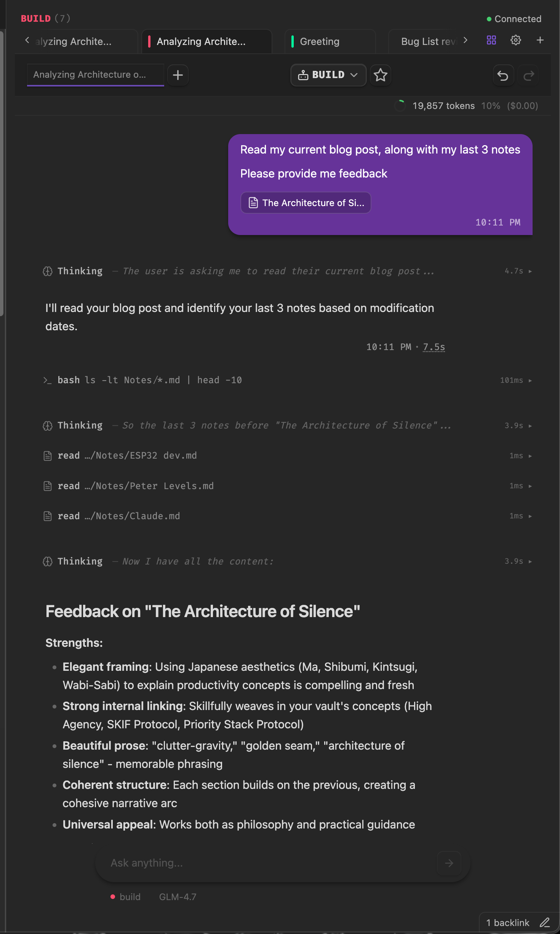
Task: Open settings with the gear icon
Action: click(x=516, y=40)
